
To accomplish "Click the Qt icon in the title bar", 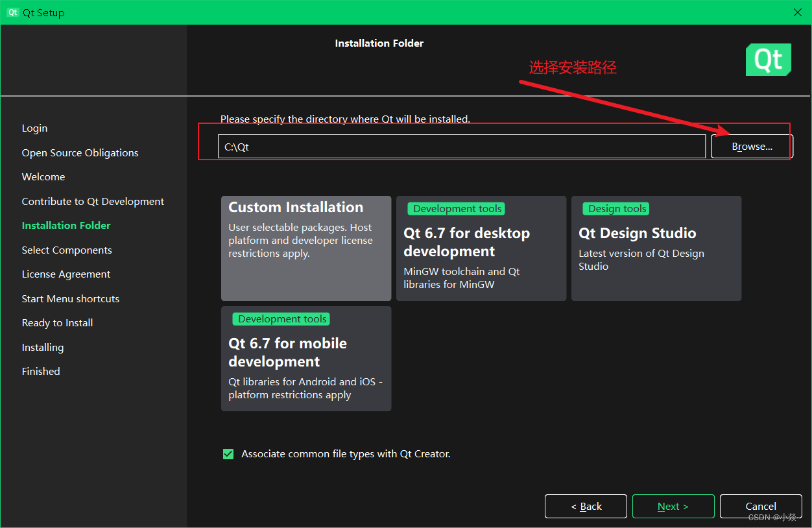I will [x=12, y=12].
